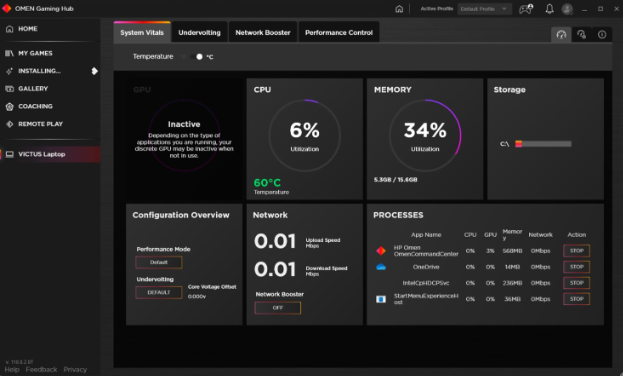Image resolution: width=624 pixels, height=376 pixels.
Task: Stop the StartMenuExperienceHost process
Action: tap(576, 299)
